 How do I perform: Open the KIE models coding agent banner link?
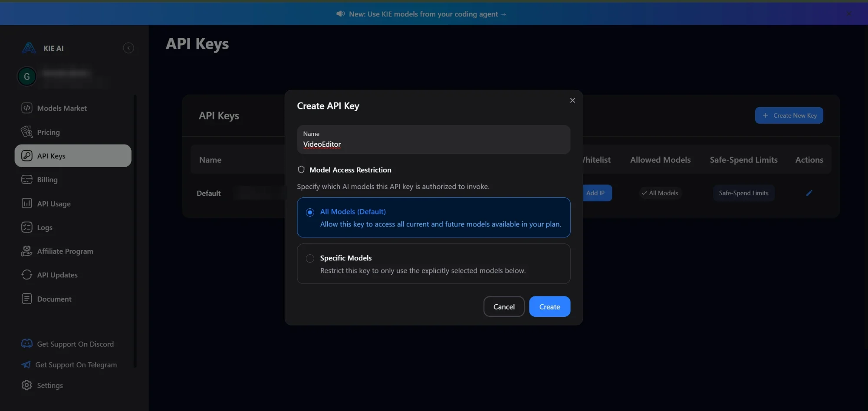428,14
